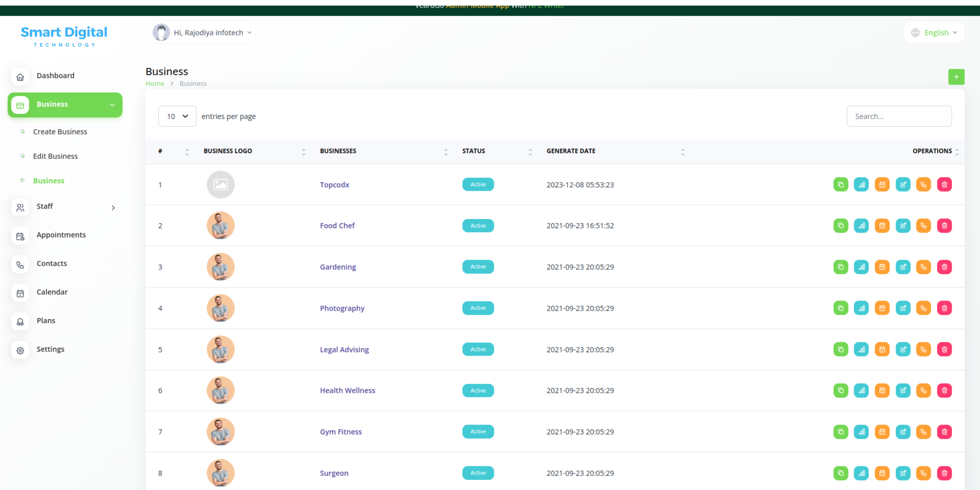
Task: Open the English language dropdown
Action: tap(934, 33)
